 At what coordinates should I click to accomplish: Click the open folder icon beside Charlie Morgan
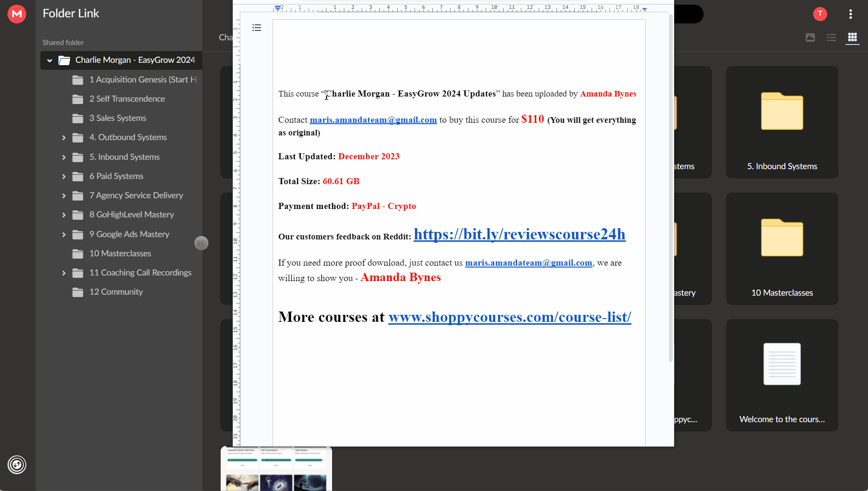pyautogui.click(x=64, y=60)
